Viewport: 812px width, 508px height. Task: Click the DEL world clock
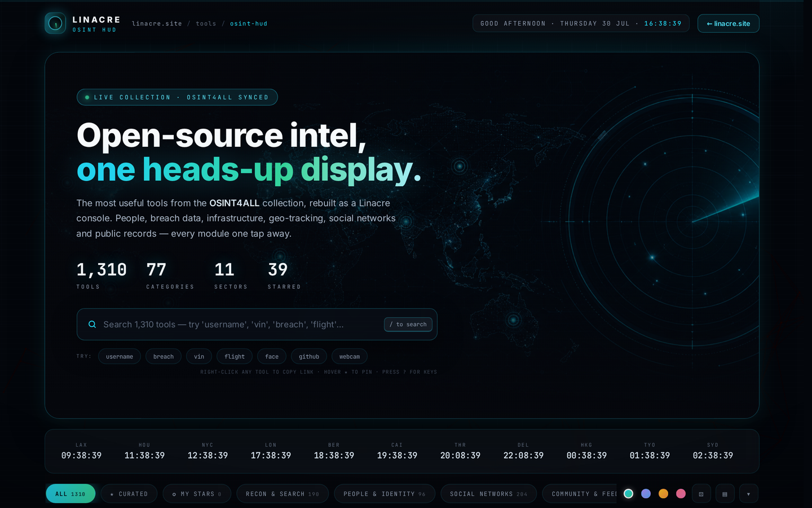pyautogui.click(x=523, y=452)
